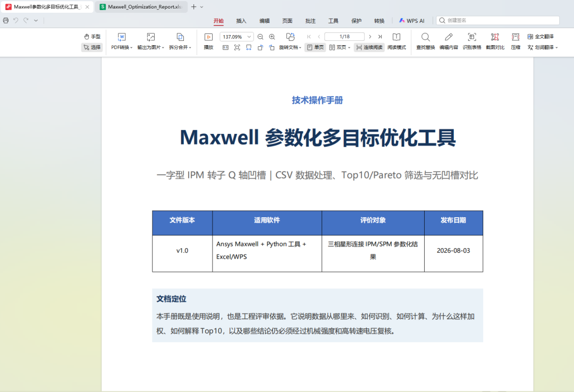Zoom in with the plus magnifier

coord(272,37)
